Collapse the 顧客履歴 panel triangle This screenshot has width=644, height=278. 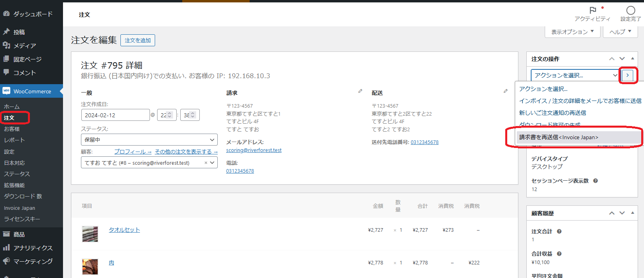[632, 213]
